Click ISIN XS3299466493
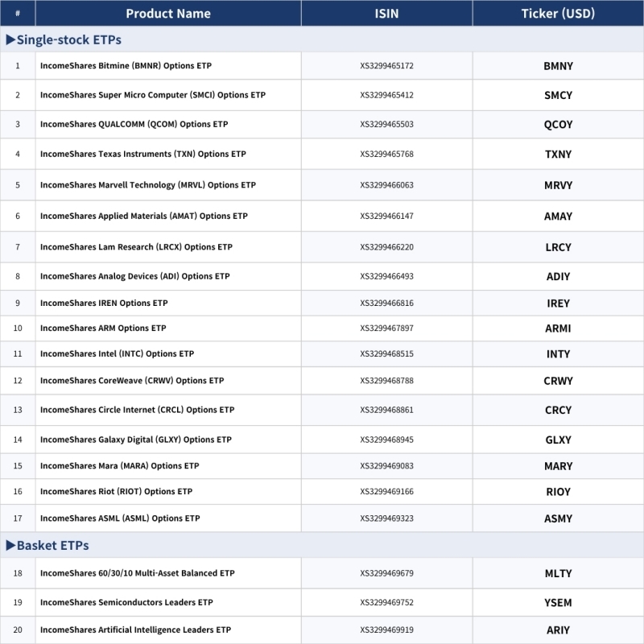Image resolution: width=644 pixels, height=644 pixels. point(386,276)
